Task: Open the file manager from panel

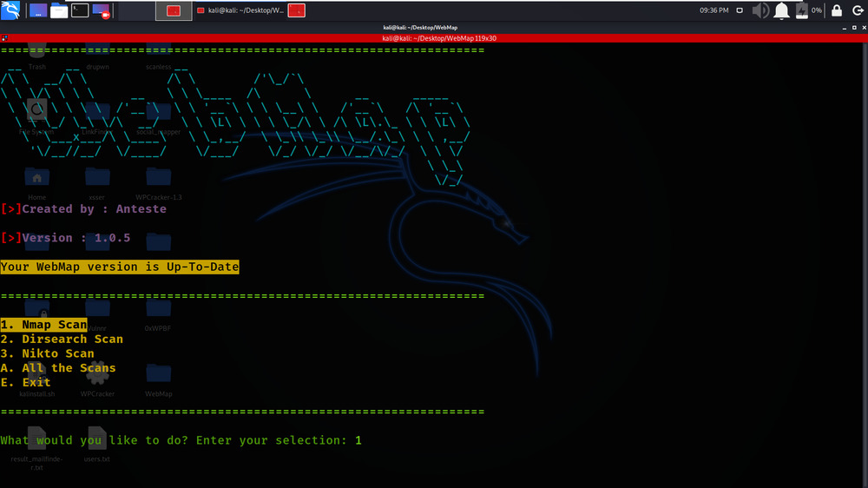Action: click(x=59, y=10)
